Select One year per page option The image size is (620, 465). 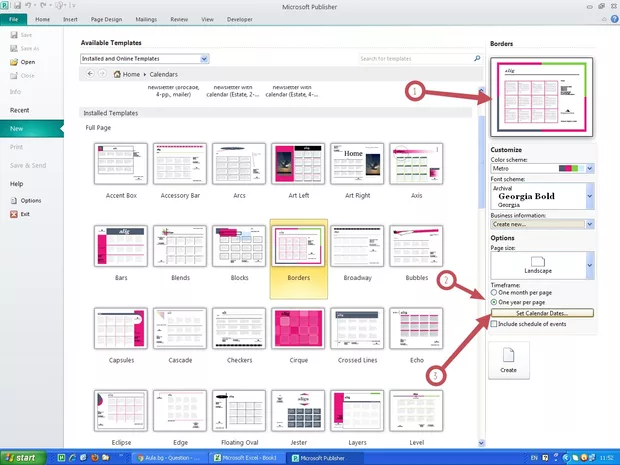tap(494, 302)
